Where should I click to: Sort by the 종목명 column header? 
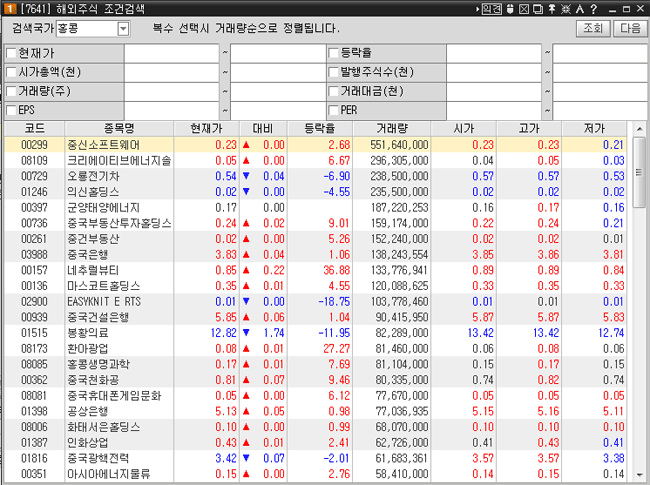119,129
